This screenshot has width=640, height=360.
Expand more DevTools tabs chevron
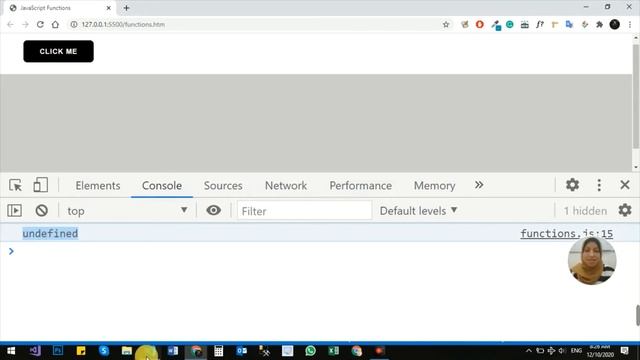click(x=479, y=185)
